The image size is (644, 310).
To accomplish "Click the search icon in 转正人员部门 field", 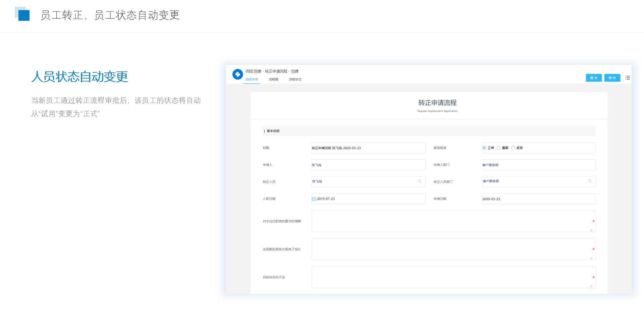I will [590, 182].
